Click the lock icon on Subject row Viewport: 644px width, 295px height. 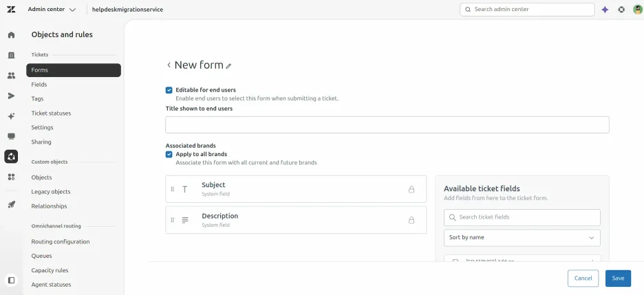click(x=411, y=189)
